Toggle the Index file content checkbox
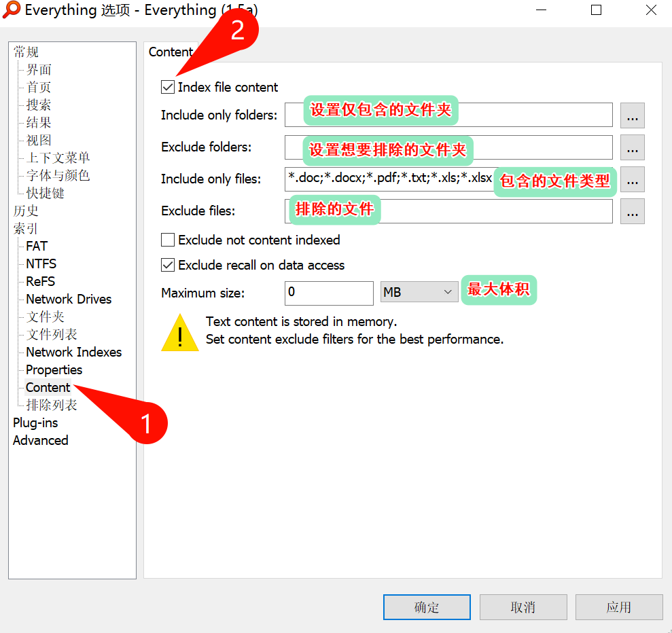 [x=168, y=88]
